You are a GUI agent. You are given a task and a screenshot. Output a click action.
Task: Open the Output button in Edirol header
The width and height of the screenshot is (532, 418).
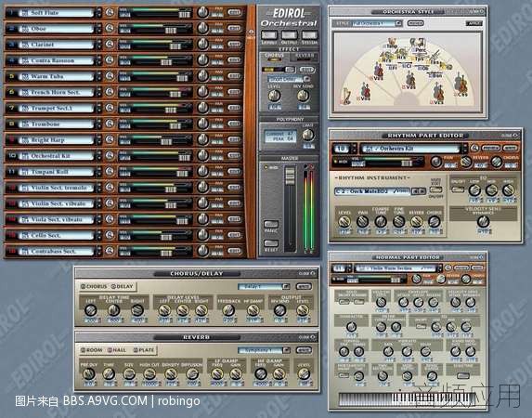pyautogui.click(x=289, y=35)
